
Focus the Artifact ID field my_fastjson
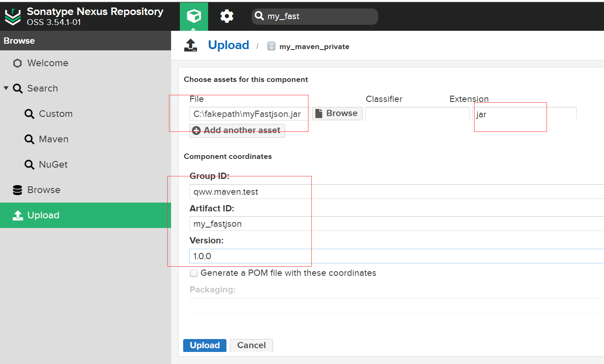(397, 224)
